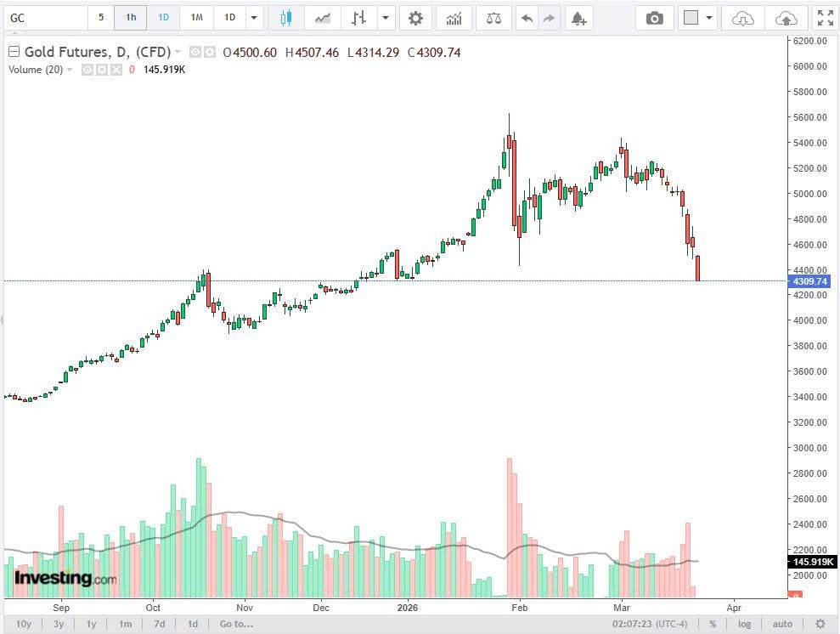
Task: Save chart to cloud upload icon
Action: pyautogui.click(x=786, y=18)
